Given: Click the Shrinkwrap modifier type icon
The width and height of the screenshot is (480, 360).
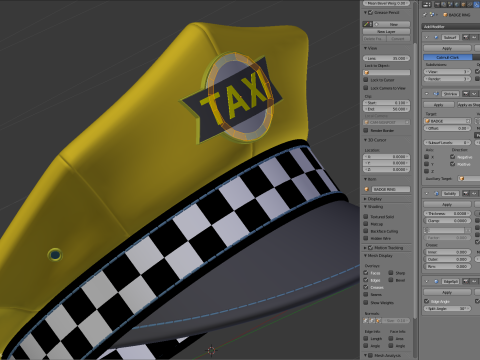Looking at the screenshot, I should click(x=436, y=94).
